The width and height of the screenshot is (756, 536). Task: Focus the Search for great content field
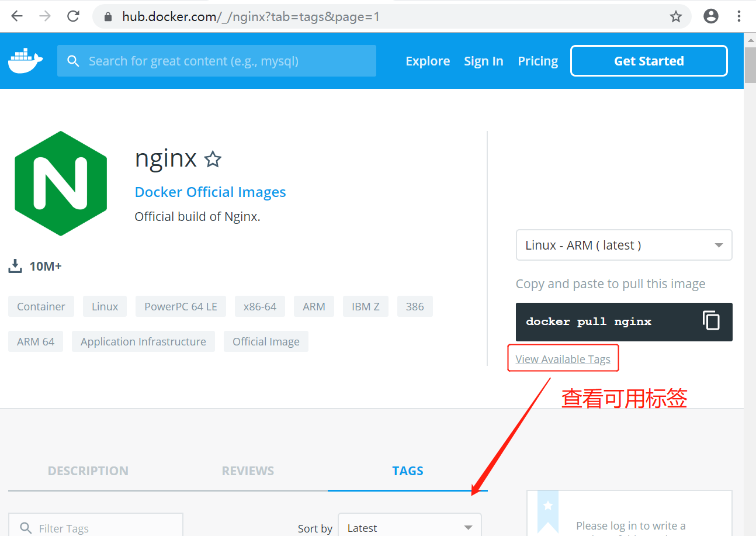pos(217,61)
